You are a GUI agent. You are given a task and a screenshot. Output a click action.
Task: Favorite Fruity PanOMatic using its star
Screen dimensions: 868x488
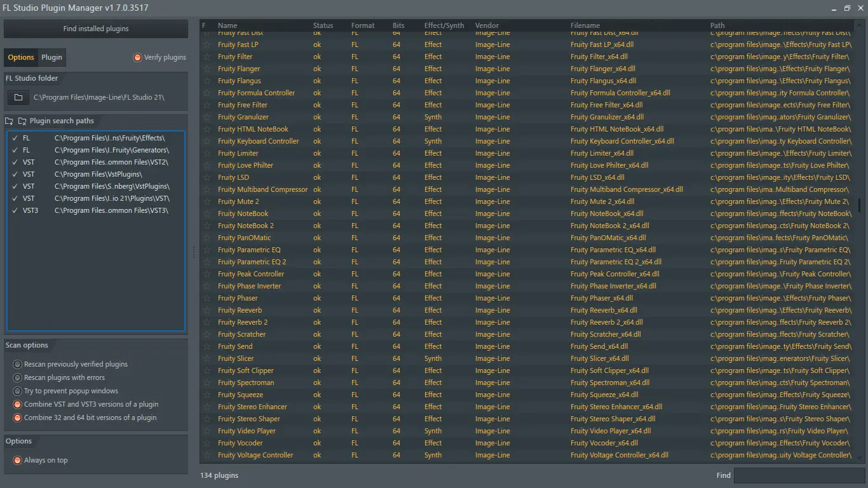(x=207, y=238)
